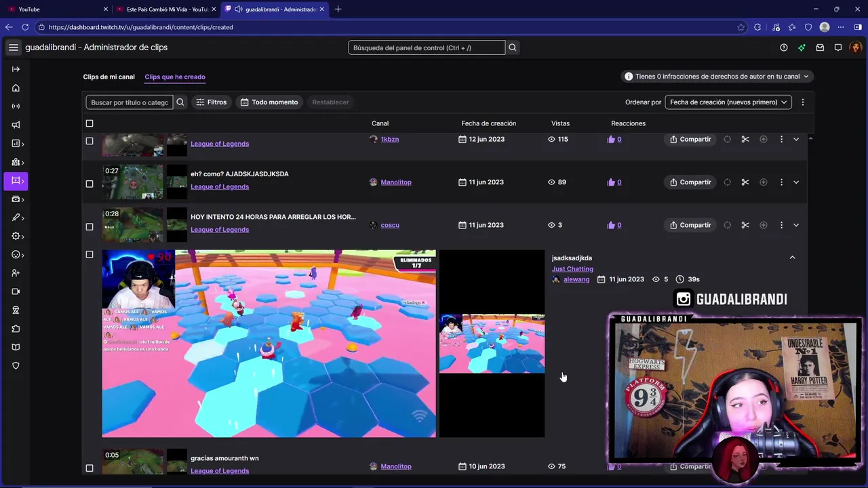The height and width of the screenshot is (488, 868).
Task: Open the coscu channel link
Action: (x=390, y=225)
